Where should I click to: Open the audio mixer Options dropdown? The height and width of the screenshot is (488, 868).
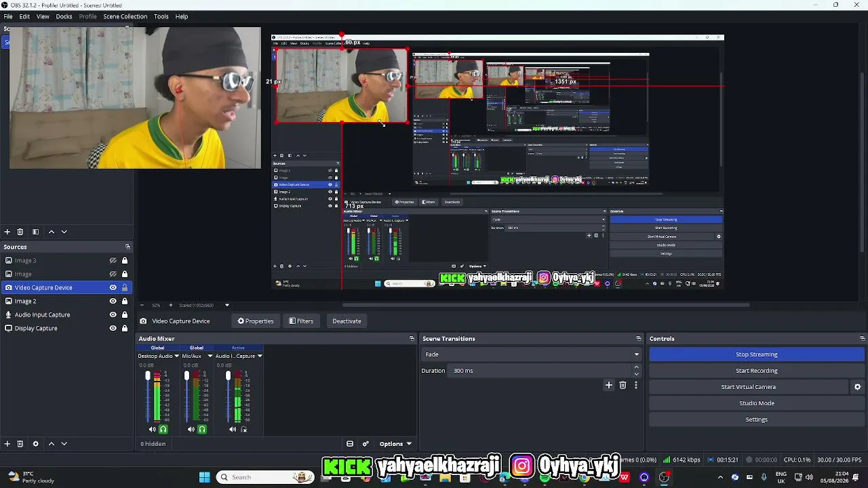(x=395, y=444)
